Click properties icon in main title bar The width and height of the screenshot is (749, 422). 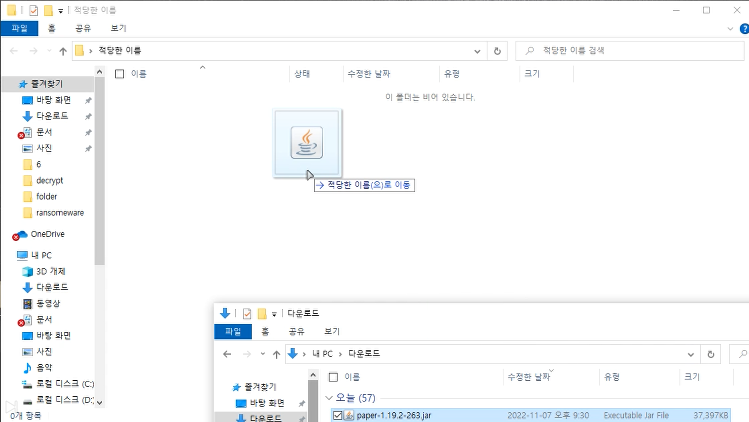33,10
